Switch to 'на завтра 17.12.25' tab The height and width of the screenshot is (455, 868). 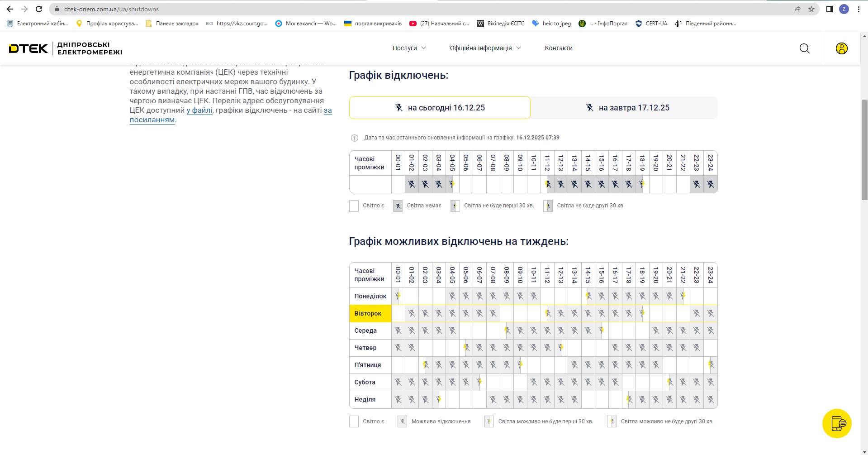click(624, 108)
